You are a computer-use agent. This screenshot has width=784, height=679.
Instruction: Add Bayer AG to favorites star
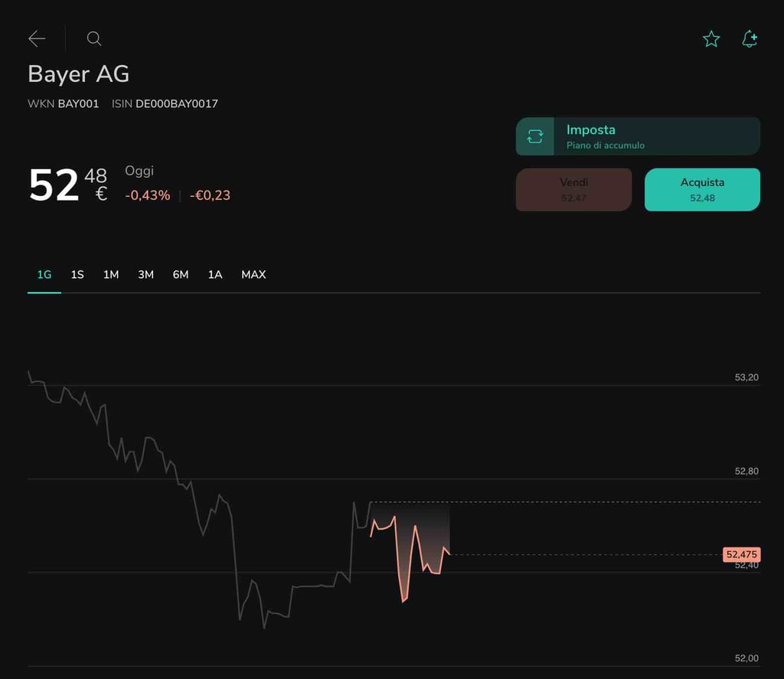click(x=711, y=39)
